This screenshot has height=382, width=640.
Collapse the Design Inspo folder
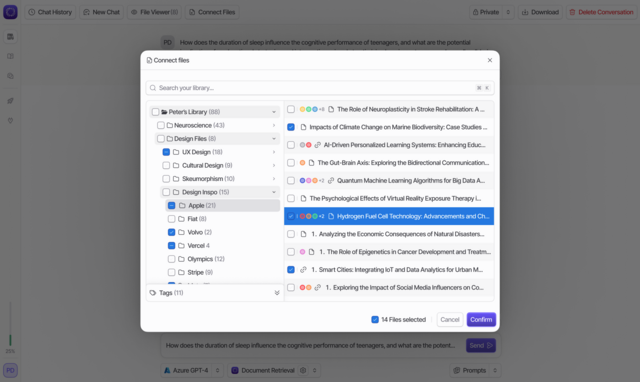click(274, 192)
